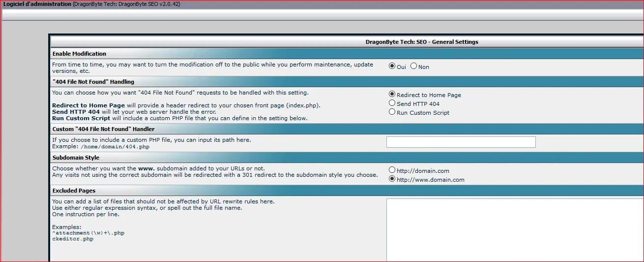Click the bold Run Custom Script description

point(81,118)
